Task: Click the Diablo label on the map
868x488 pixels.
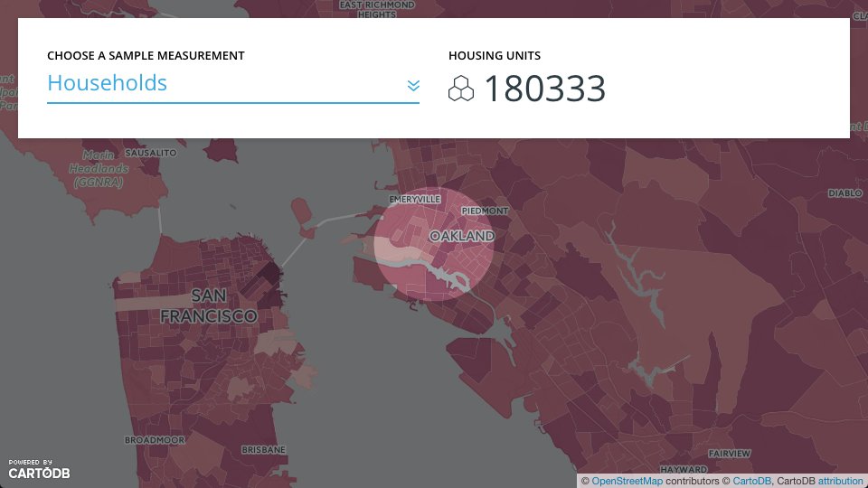Action: (845, 193)
